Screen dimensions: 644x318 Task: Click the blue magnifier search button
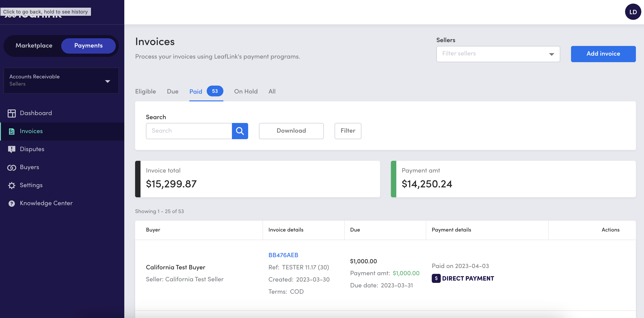click(x=240, y=131)
